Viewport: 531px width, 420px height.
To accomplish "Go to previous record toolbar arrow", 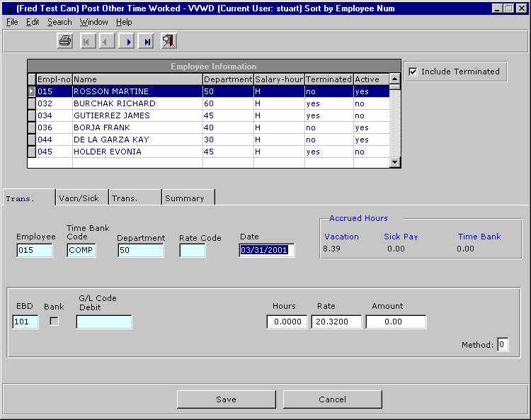I will click(x=107, y=42).
